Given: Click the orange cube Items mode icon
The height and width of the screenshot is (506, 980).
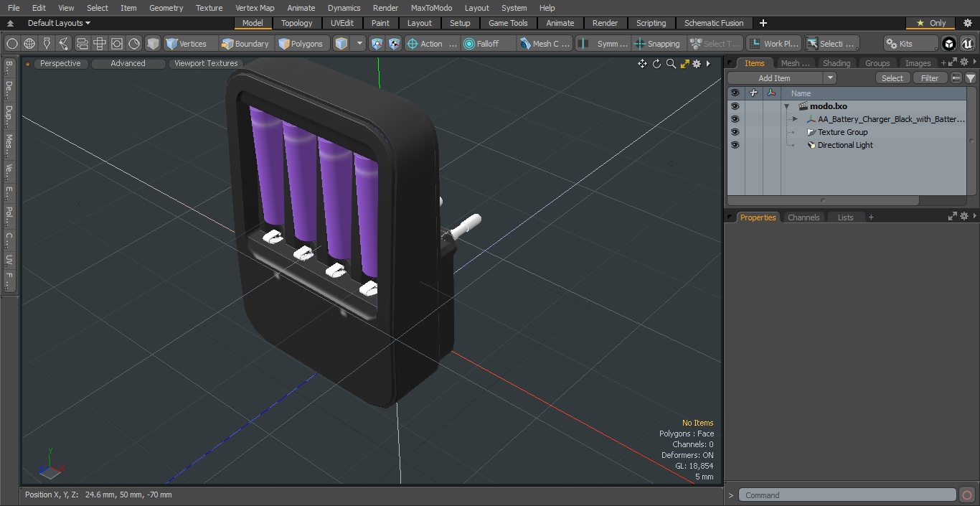Looking at the screenshot, I should (x=341, y=44).
